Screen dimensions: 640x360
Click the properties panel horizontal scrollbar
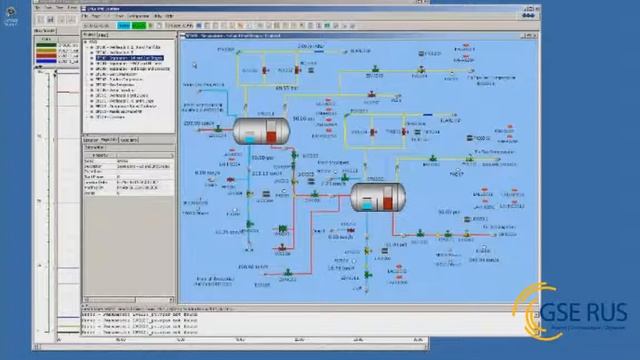[x=129, y=300]
